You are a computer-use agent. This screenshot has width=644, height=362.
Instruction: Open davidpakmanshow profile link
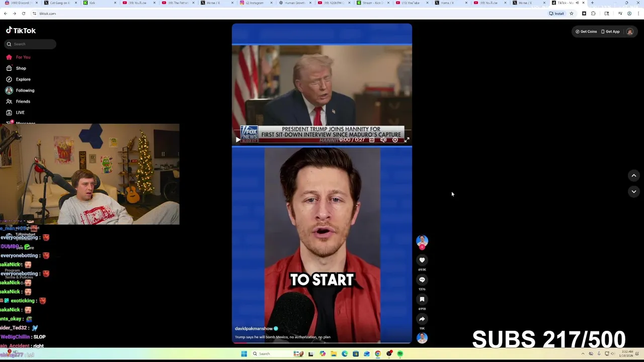[254, 329]
